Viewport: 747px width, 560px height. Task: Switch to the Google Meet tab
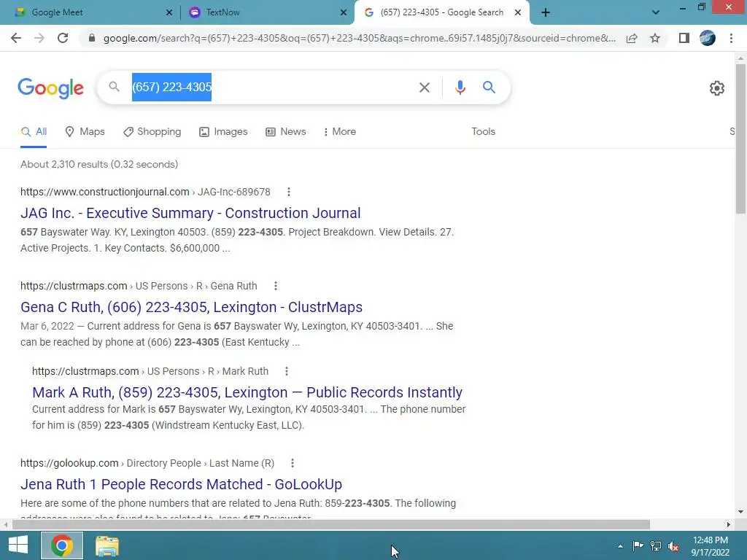(89, 12)
